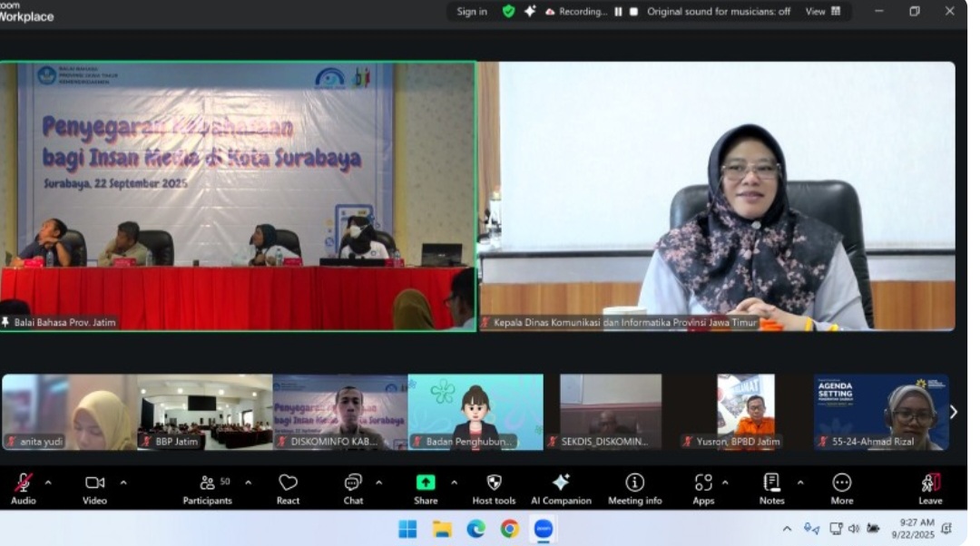This screenshot has width=980, height=546.
Task: Select the Badan Penghubun thumbnail
Action: point(475,412)
